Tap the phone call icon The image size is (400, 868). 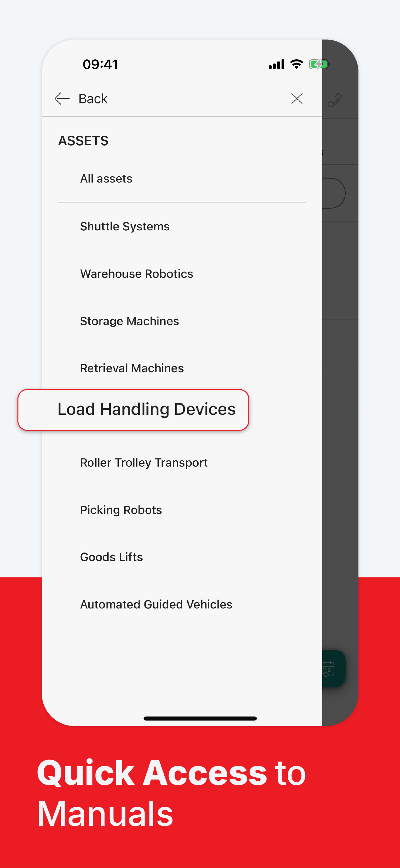pos(334,100)
